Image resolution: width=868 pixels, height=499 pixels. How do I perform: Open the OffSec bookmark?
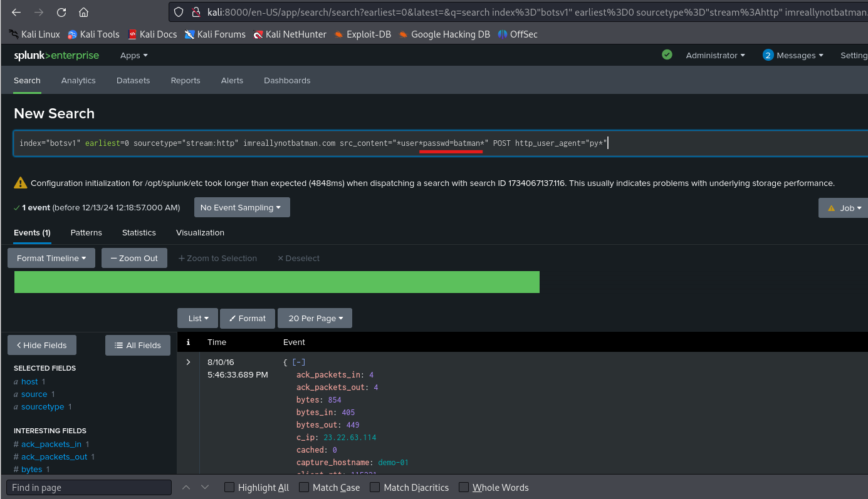click(518, 34)
